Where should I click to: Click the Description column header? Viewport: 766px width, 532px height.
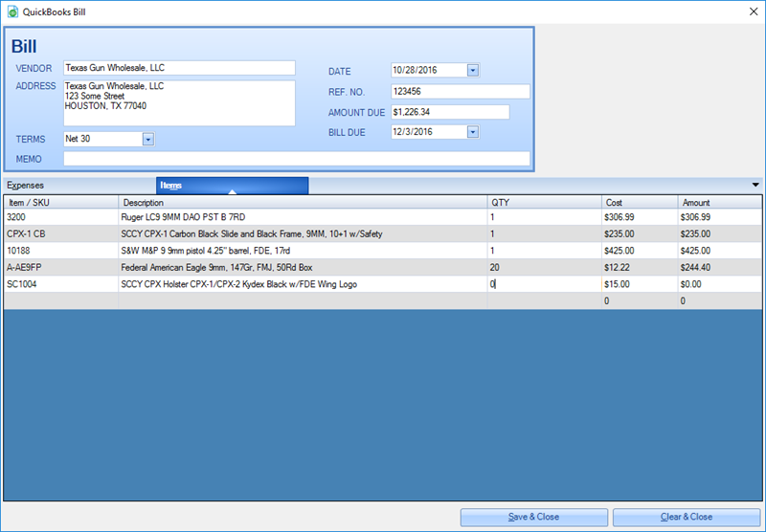303,203
